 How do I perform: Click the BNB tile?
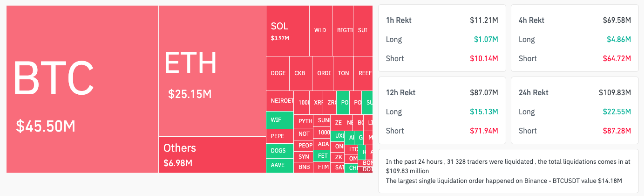pos(304,167)
